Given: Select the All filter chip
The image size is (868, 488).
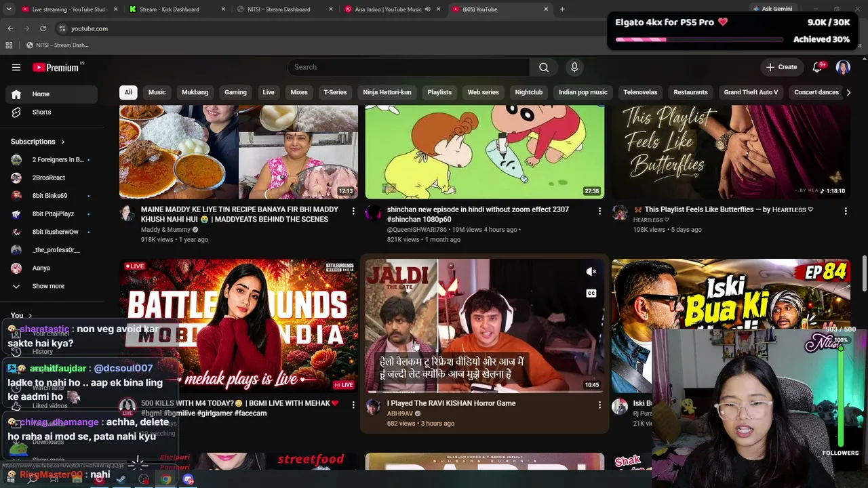Looking at the screenshot, I should point(128,92).
